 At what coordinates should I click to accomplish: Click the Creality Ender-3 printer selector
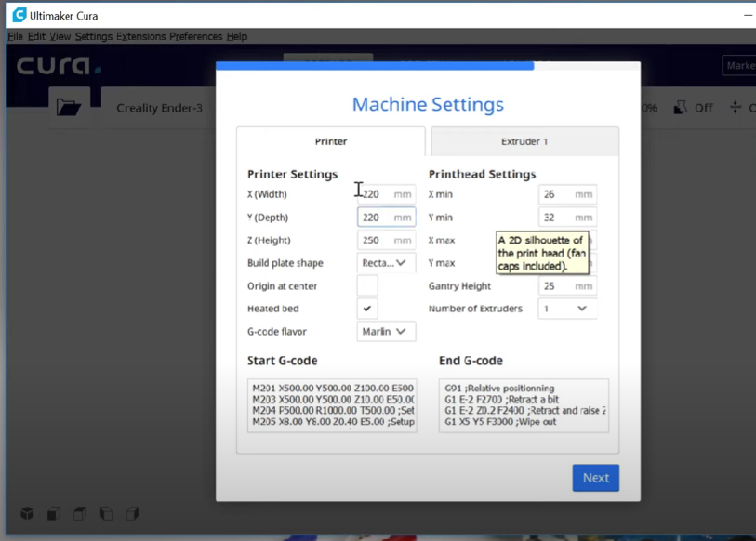pyautogui.click(x=159, y=108)
